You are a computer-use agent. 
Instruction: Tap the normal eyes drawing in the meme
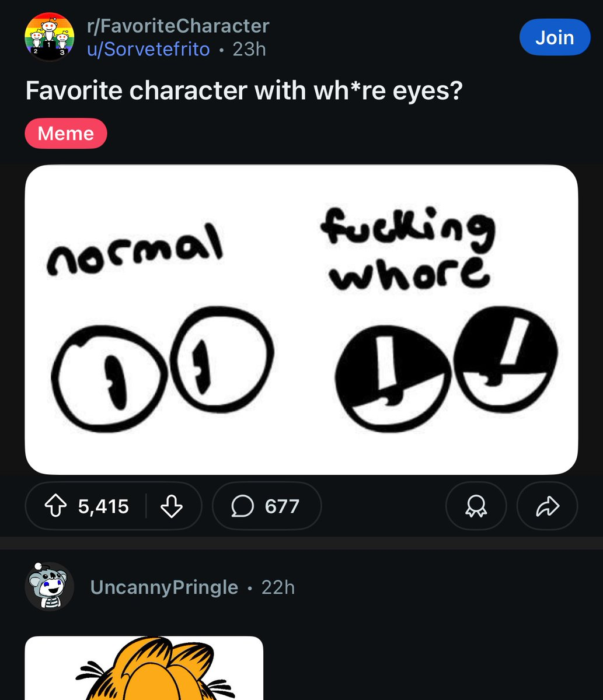(162, 366)
